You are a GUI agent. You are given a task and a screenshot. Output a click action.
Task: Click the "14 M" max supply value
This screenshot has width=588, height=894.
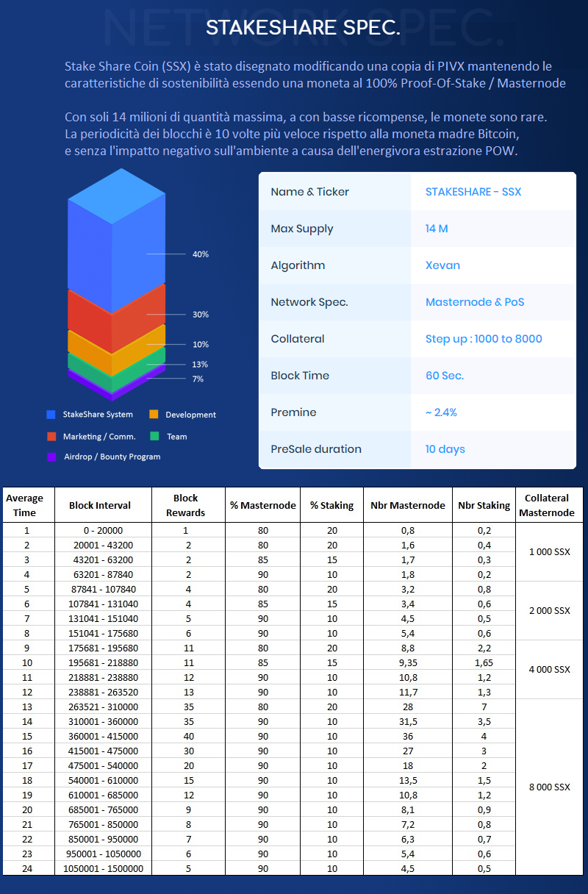point(437,229)
